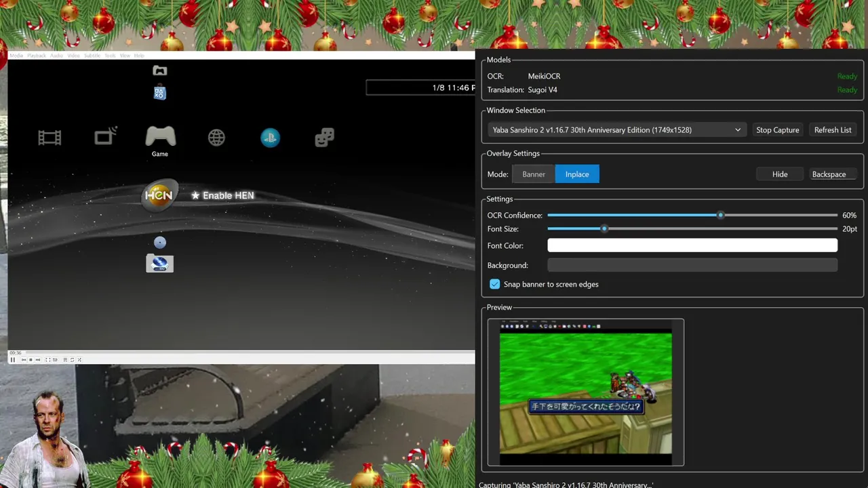Open VLC extended settings icon
This screenshot has height=488, width=868.
tap(55, 360)
